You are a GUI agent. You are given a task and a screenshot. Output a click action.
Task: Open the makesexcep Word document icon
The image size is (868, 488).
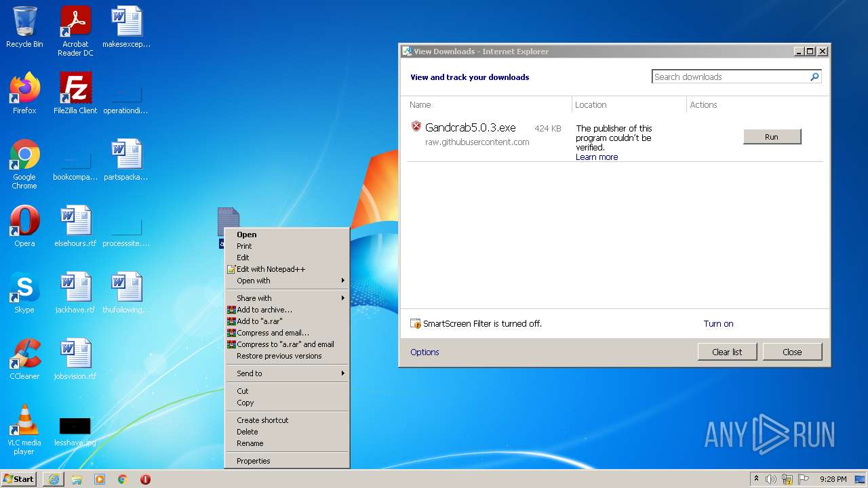click(x=126, y=27)
